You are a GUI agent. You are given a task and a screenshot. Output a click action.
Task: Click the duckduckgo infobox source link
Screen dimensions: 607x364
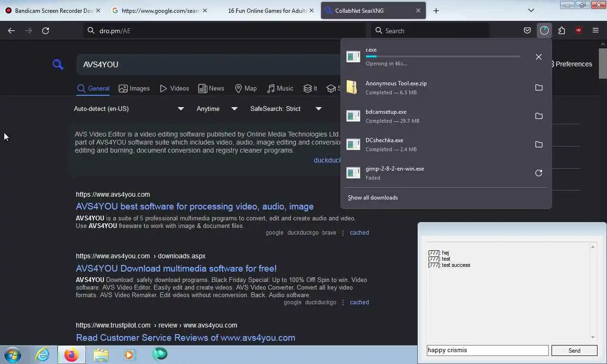tap(327, 160)
